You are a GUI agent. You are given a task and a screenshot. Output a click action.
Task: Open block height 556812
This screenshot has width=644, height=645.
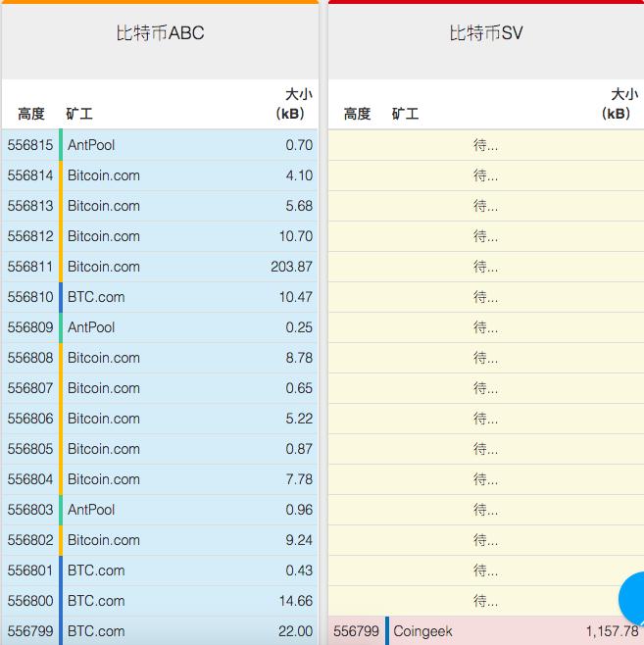[x=30, y=236]
